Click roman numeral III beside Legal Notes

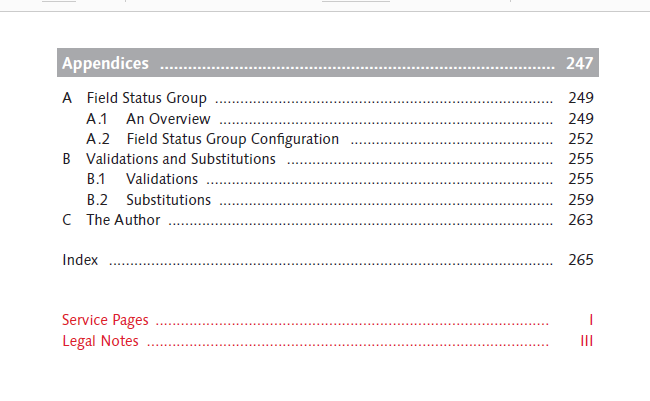coord(587,341)
